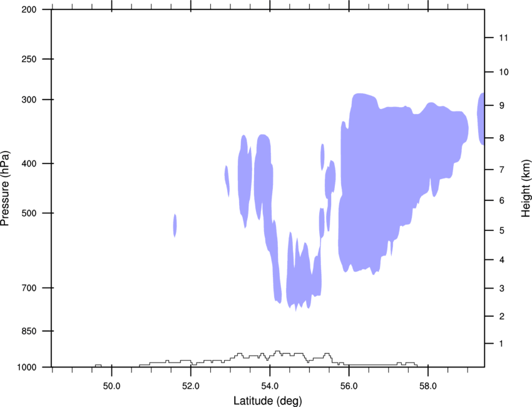Click the Height (km) axis title
This screenshot has height=407, width=532.
[x=526, y=188]
